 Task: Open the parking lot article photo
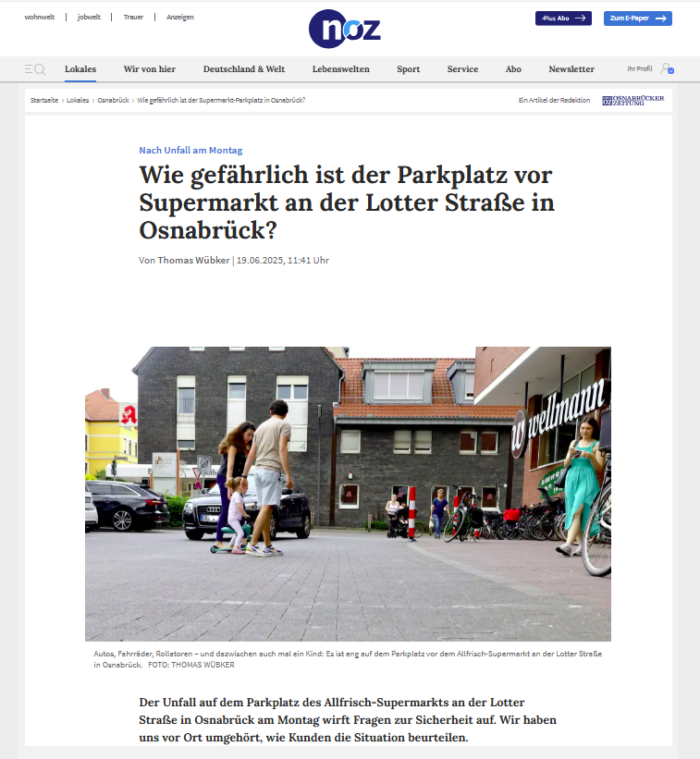348,494
